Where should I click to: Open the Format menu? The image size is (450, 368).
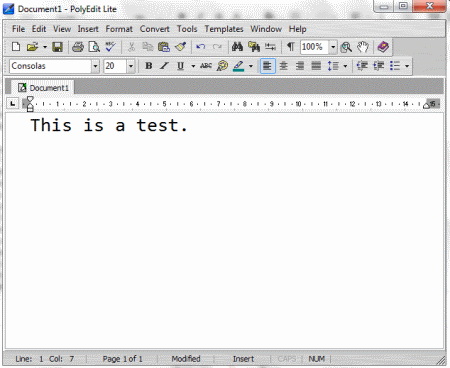pos(119,29)
